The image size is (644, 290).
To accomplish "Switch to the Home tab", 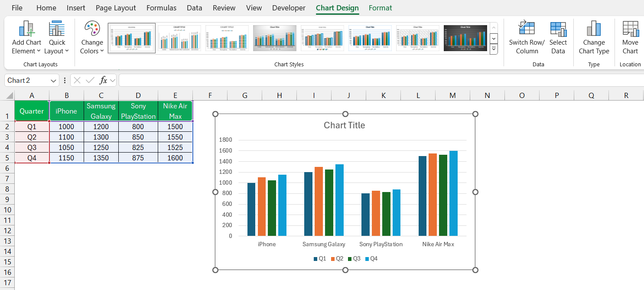I will click(x=46, y=8).
